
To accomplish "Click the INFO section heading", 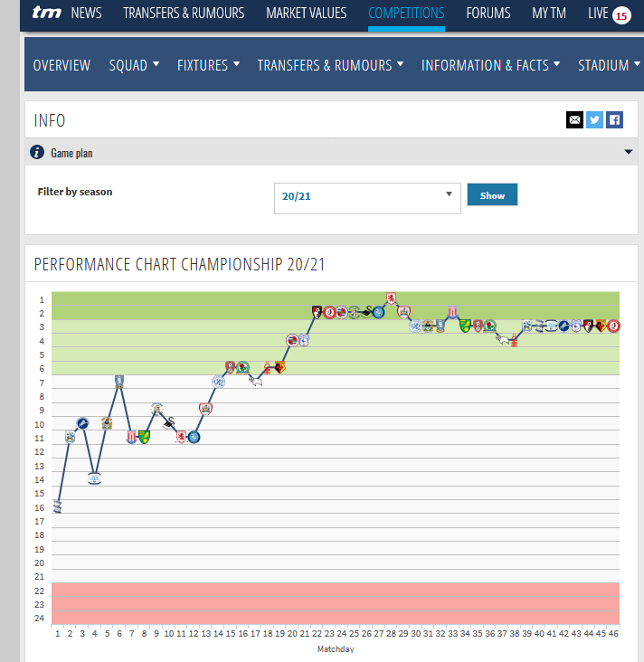I will click(50, 121).
